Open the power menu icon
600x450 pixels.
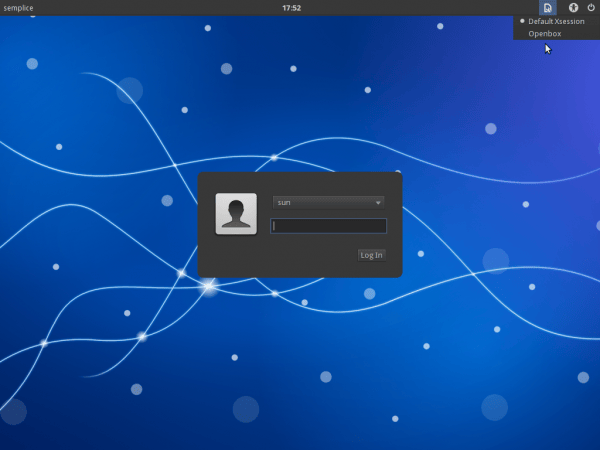click(591, 8)
